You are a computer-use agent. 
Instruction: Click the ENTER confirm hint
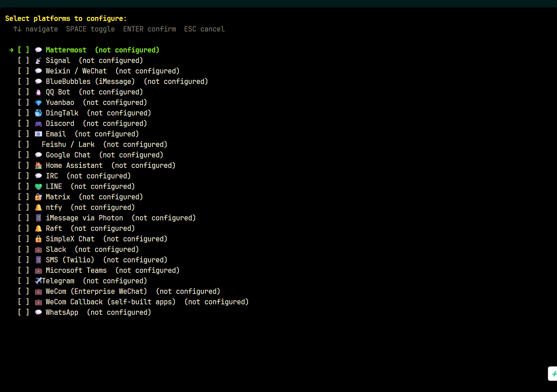[149, 29]
